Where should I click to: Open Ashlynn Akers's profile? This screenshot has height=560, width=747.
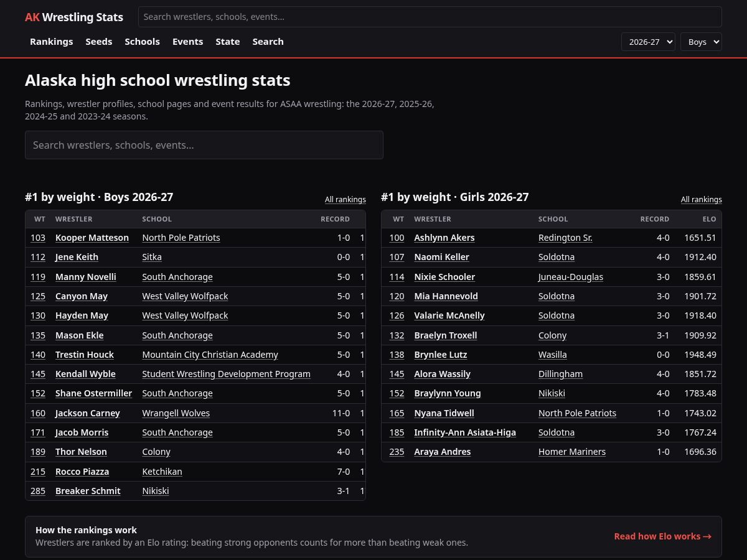[x=444, y=238]
